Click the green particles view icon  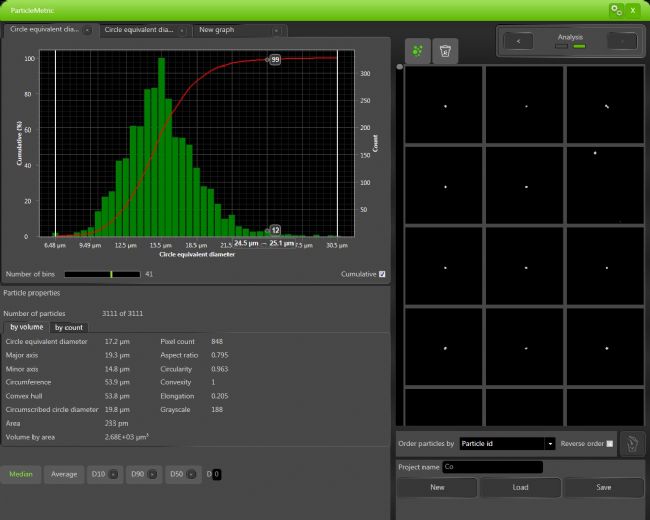pyautogui.click(x=416, y=50)
